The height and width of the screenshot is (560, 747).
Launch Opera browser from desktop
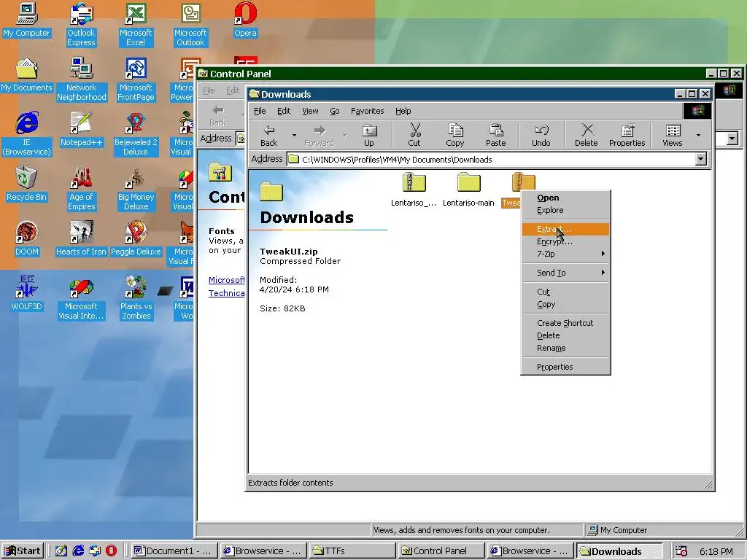tap(245, 20)
